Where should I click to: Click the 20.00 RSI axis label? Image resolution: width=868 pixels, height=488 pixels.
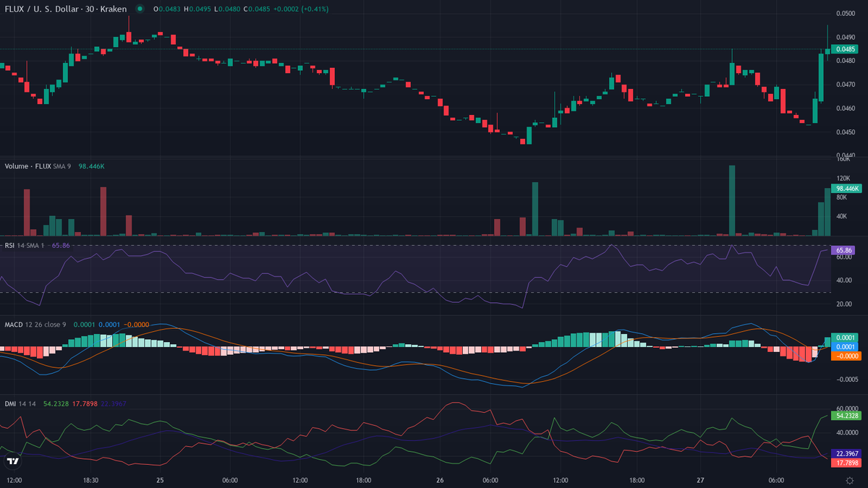[x=843, y=304]
